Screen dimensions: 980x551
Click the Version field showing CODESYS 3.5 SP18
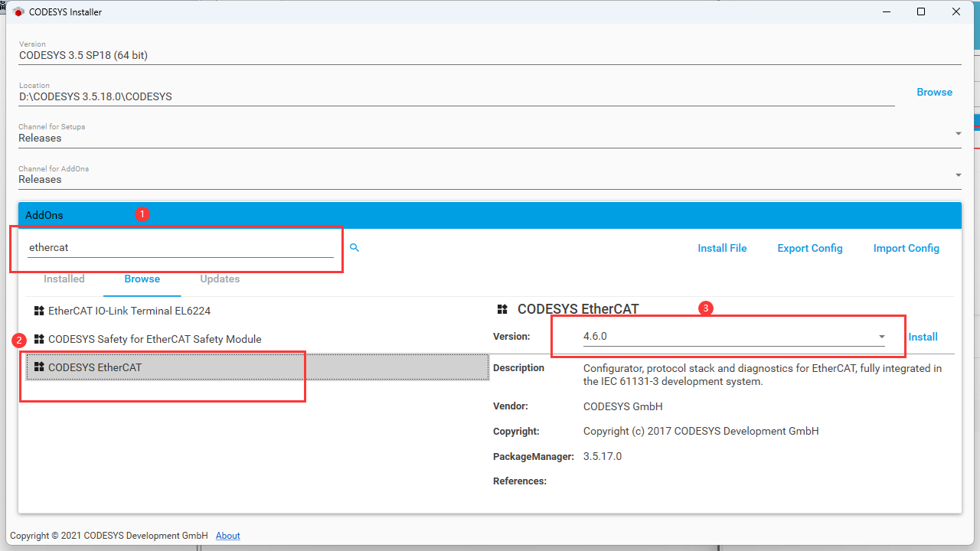pyautogui.click(x=490, y=55)
